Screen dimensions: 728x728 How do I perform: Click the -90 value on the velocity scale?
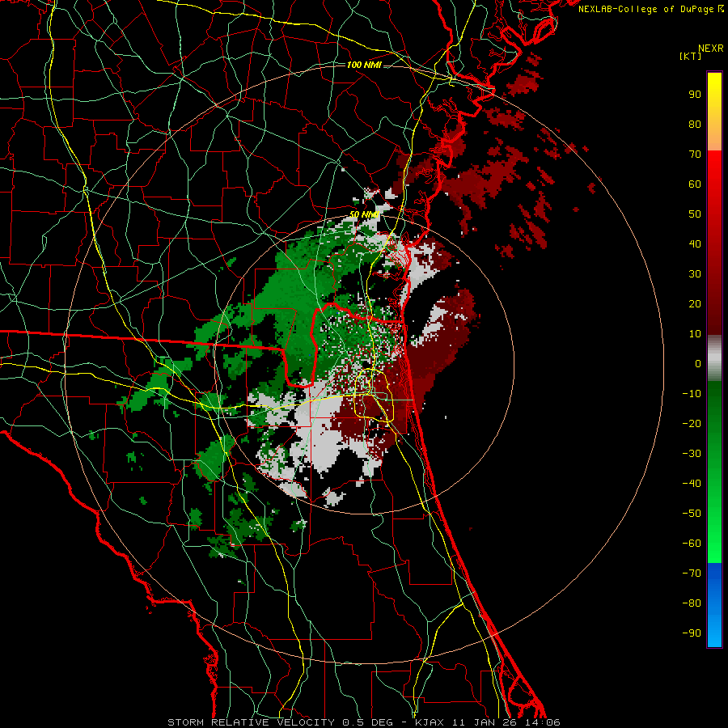pos(692,633)
